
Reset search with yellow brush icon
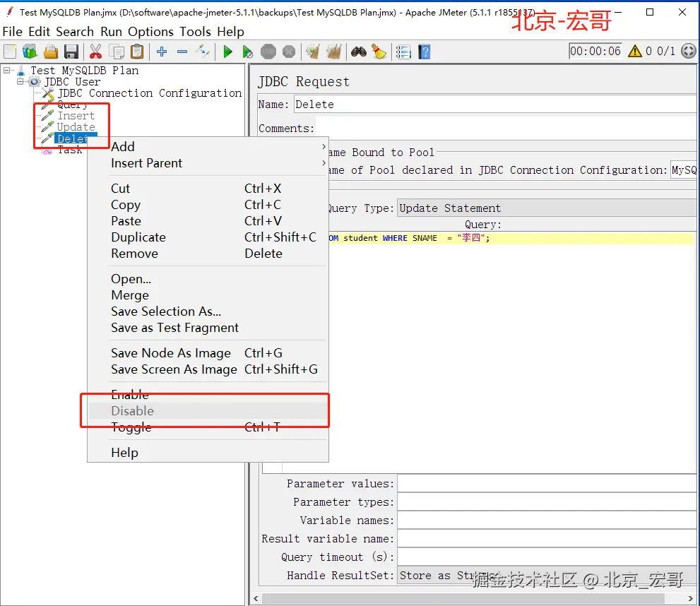379,52
